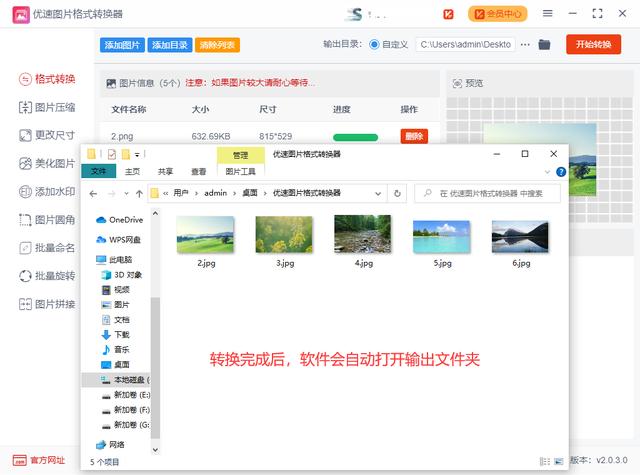Open 会员中心 in converter title bar

pos(498,14)
